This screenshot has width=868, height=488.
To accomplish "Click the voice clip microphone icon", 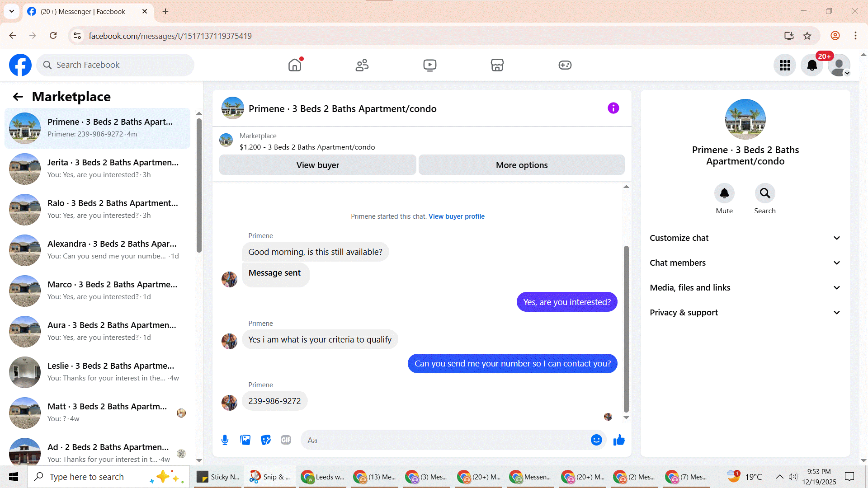I will click(225, 440).
